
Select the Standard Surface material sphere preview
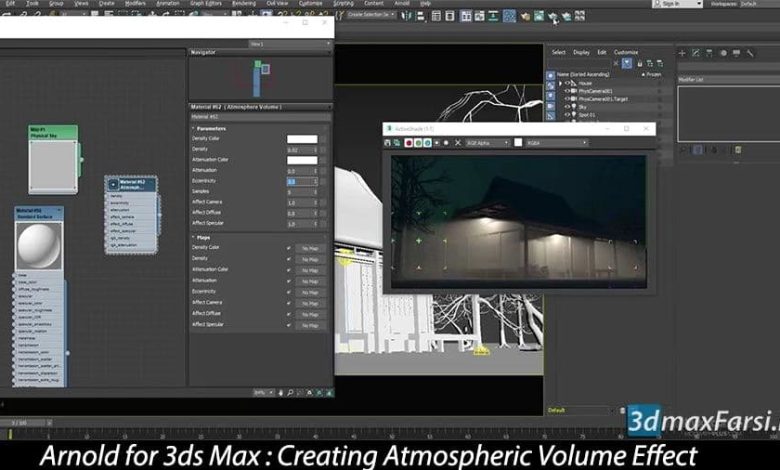(x=39, y=246)
